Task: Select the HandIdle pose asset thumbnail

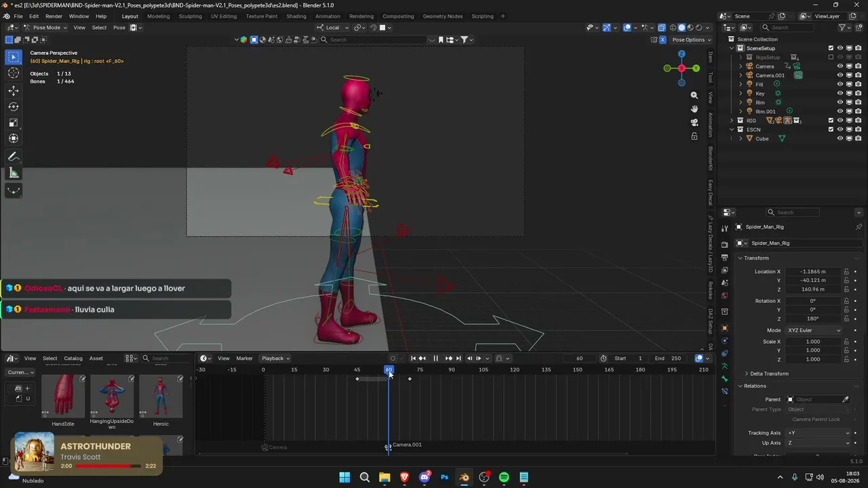Action: pos(63,396)
